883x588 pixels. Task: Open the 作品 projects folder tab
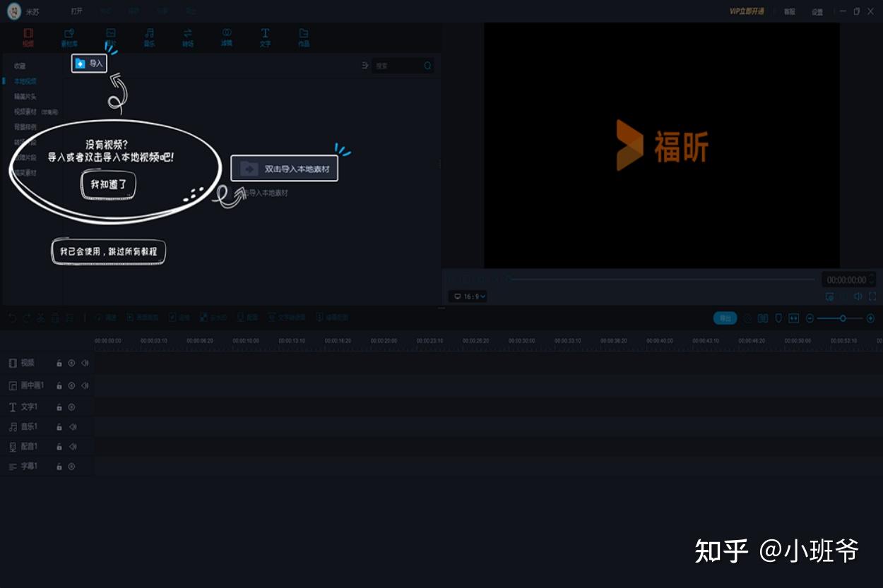point(303,37)
